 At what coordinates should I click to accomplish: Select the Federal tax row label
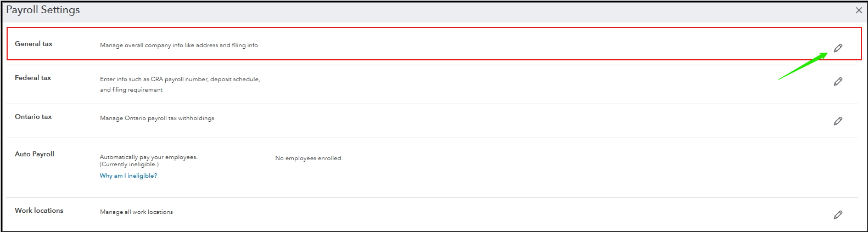pyautogui.click(x=33, y=78)
